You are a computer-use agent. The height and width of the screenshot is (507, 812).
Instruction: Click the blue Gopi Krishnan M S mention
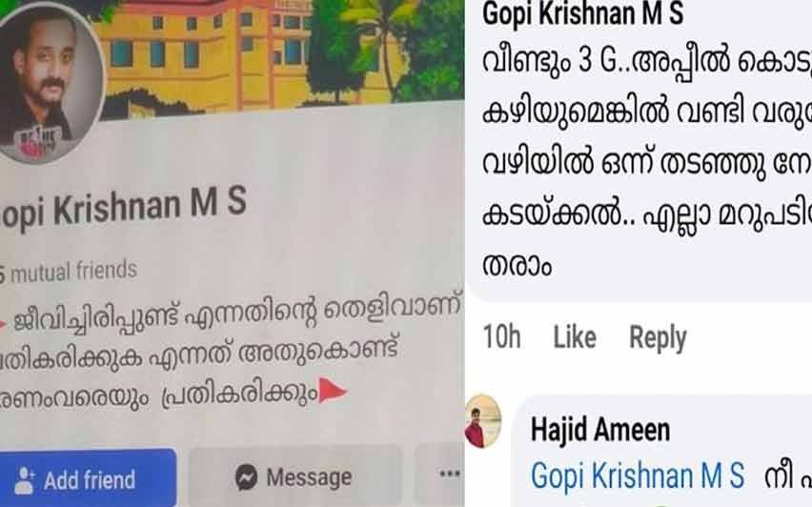point(638,476)
